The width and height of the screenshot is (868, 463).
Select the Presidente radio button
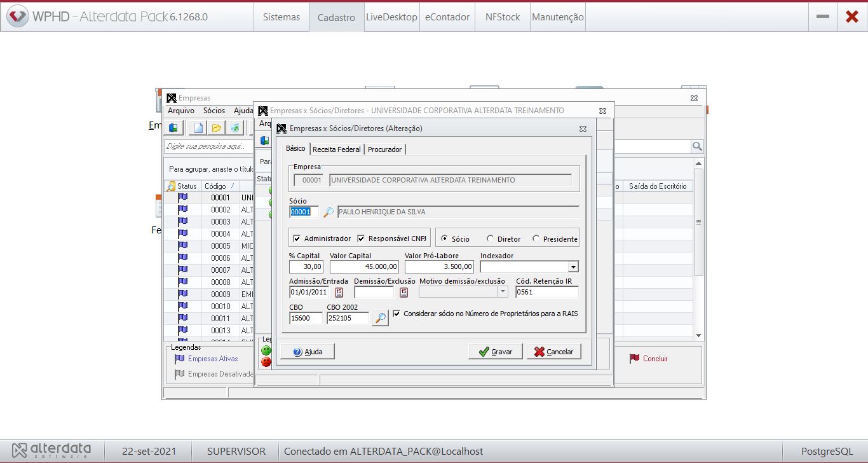tap(536, 238)
